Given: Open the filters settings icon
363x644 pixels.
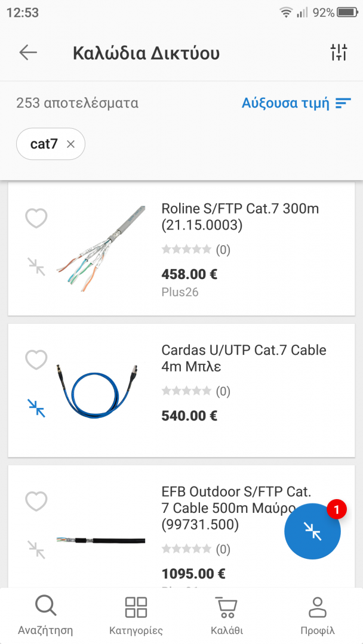Looking at the screenshot, I should 339,52.
